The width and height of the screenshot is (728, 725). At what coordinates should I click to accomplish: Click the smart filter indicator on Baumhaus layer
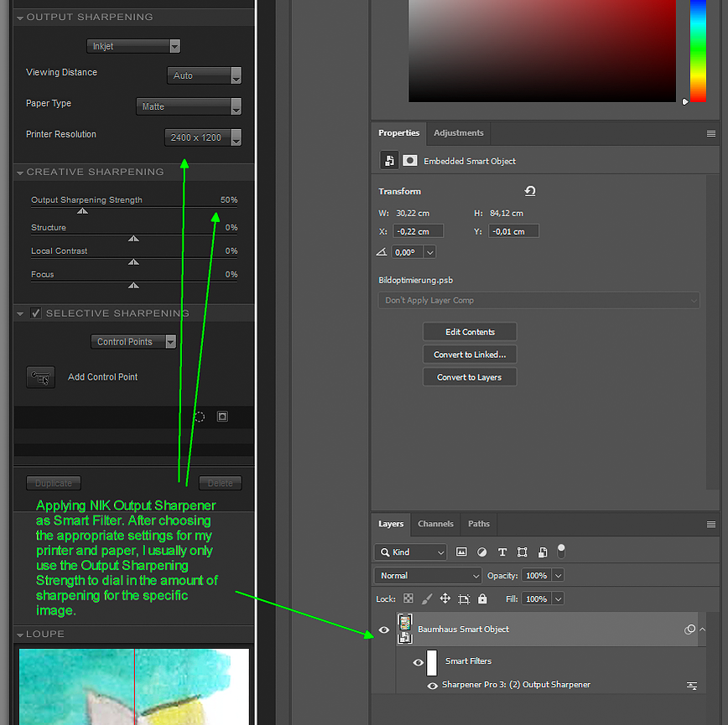tap(689, 629)
